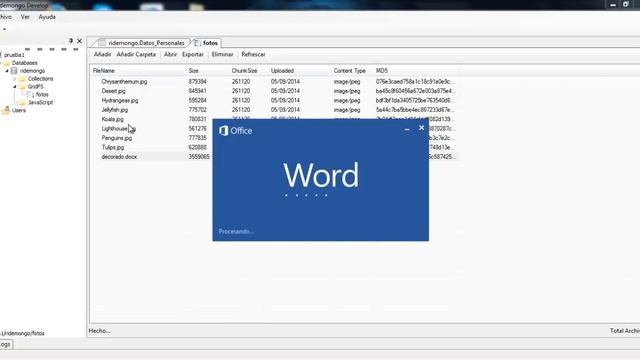Click Procesando text in Word splash
This screenshot has height=360, width=640.
point(236,231)
